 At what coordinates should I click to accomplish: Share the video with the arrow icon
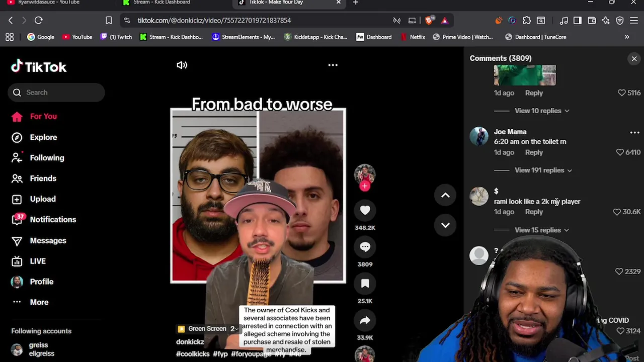click(x=365, y=320)
